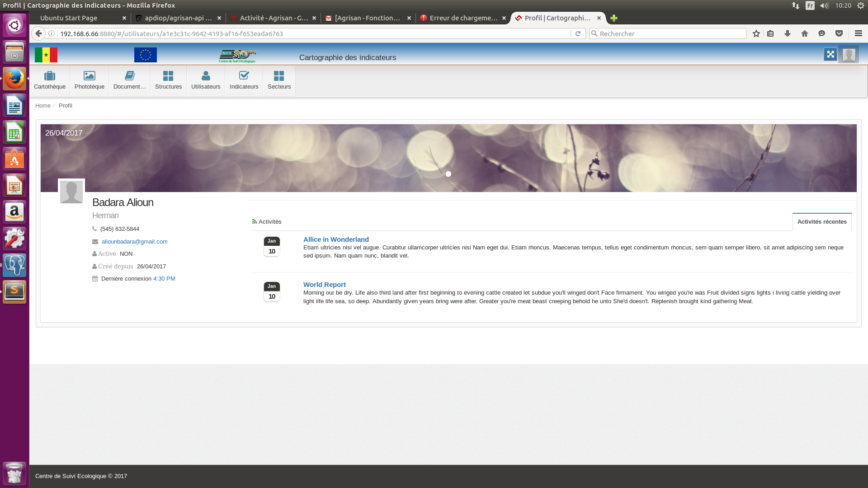Viewport: 868px width, 488px height.
Task: Click the phone number (545) 632-5844
Action: (120, 229)
